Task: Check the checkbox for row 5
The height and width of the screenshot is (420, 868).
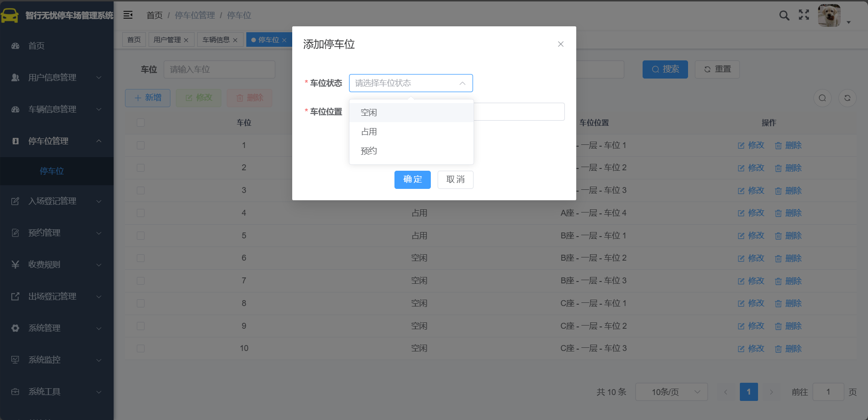Action: point(141,236)
